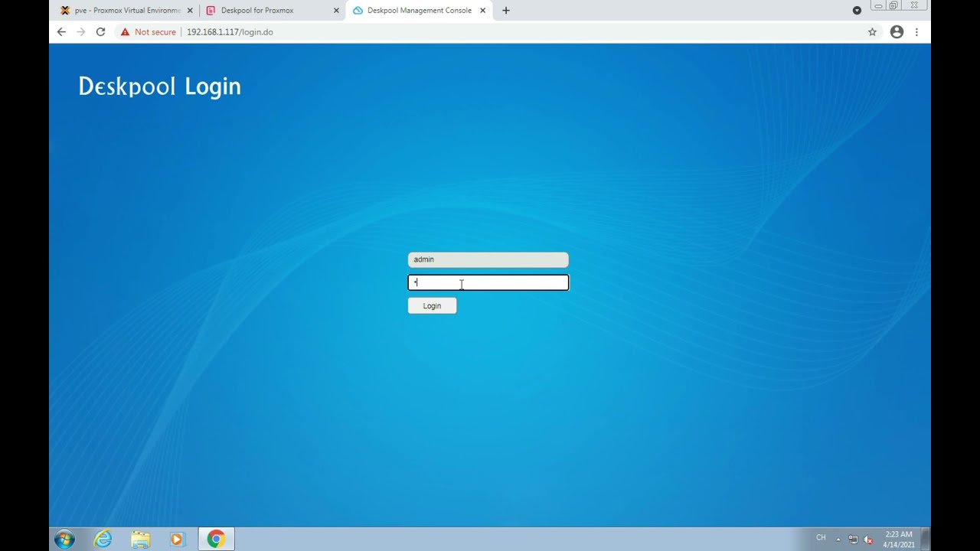The height and width of the screenshot is (551, 980).
Task: Open the tab search dropdown arrow
Action: pyautogui.click(x=857, y=11)
